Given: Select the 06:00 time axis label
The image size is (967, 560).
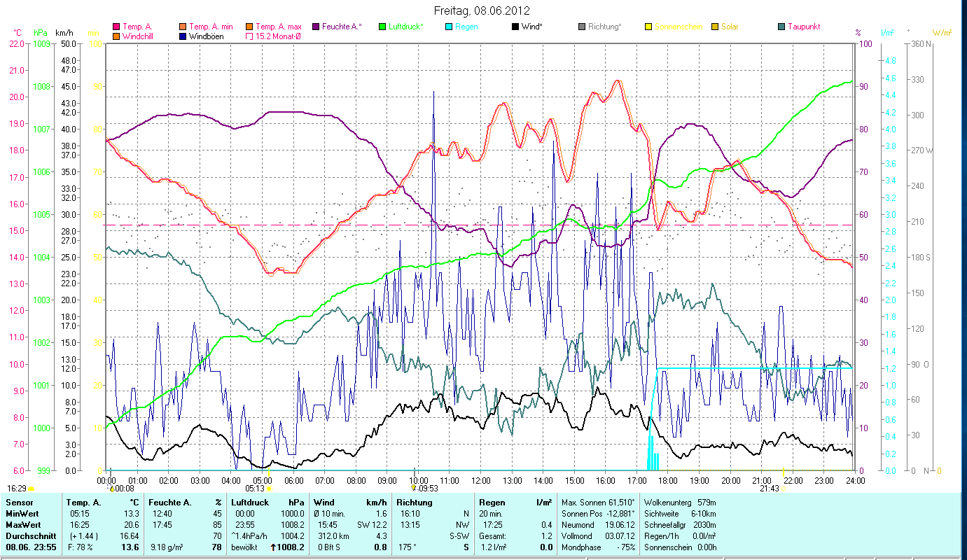Looking at the screenshot, I should click(x=293, y=480).
